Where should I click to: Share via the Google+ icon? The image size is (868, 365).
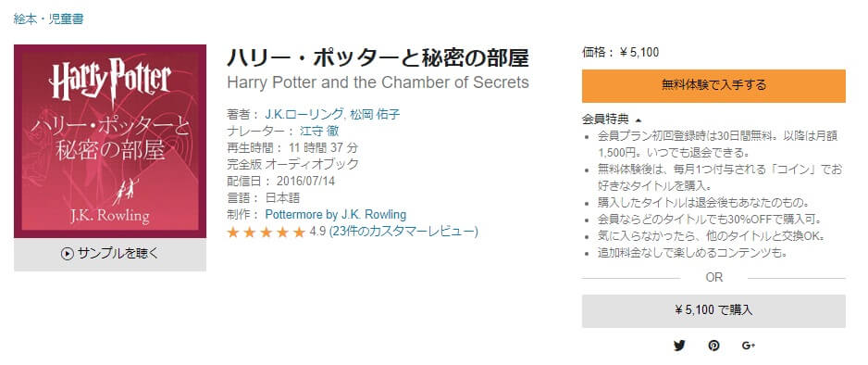749,346
